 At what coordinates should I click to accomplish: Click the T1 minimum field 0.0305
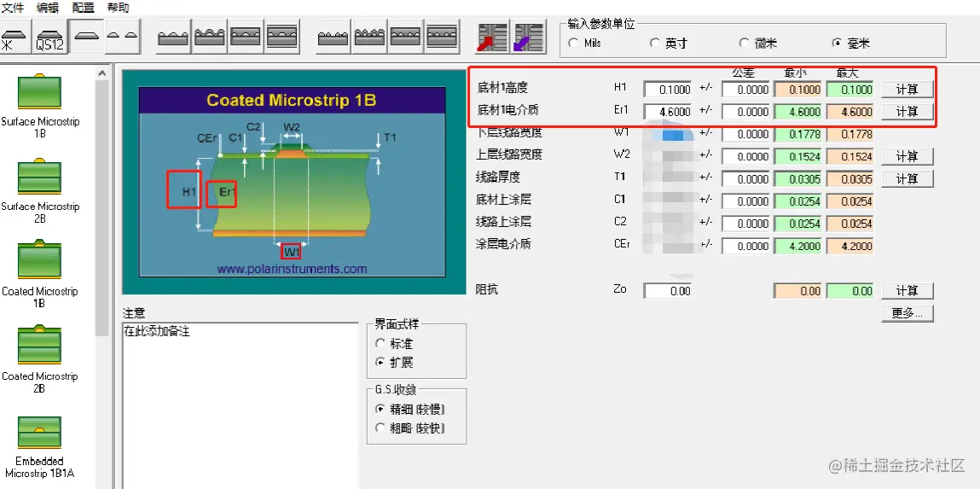798,179
